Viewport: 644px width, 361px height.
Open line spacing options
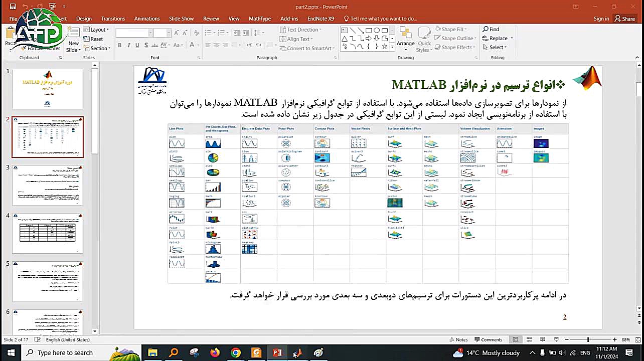pos(259,33)
